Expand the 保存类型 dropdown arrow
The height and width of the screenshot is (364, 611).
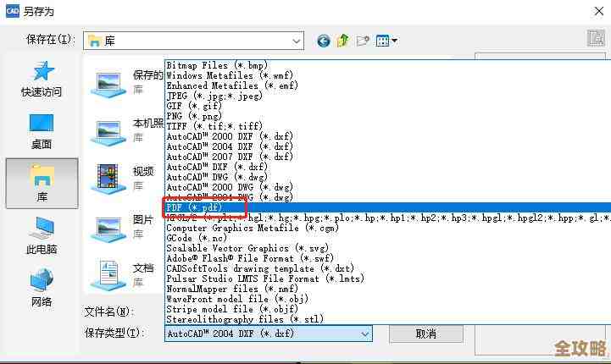click(364, 334)
